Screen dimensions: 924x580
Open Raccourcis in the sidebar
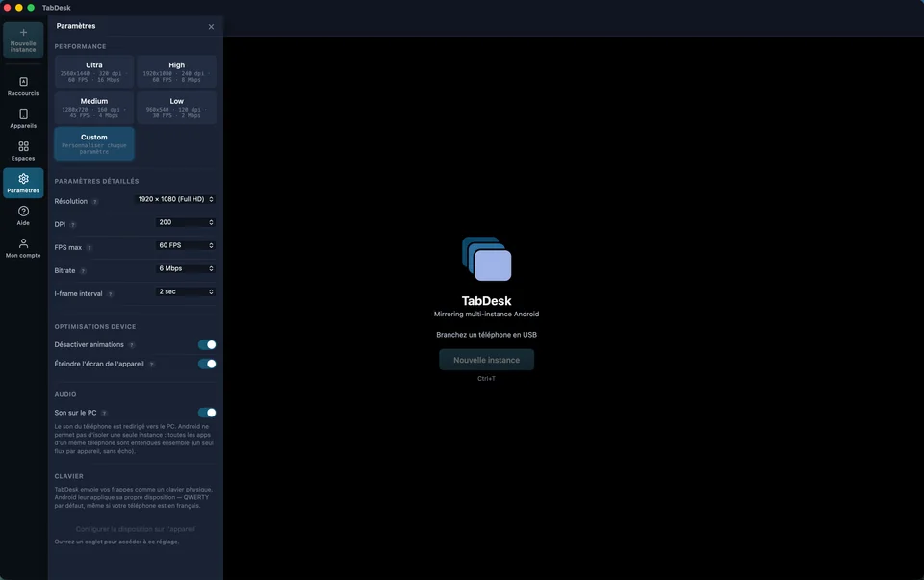pos(23,86)
